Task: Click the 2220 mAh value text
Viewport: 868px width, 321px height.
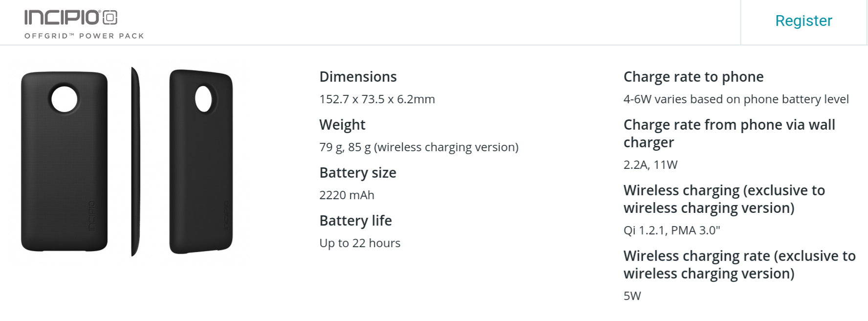Action: (347, 195)
